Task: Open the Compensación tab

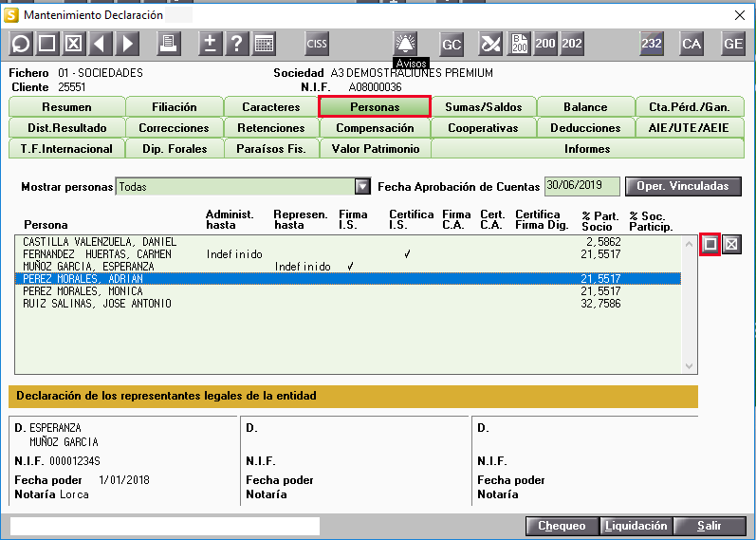Action: tap(375, 128)
